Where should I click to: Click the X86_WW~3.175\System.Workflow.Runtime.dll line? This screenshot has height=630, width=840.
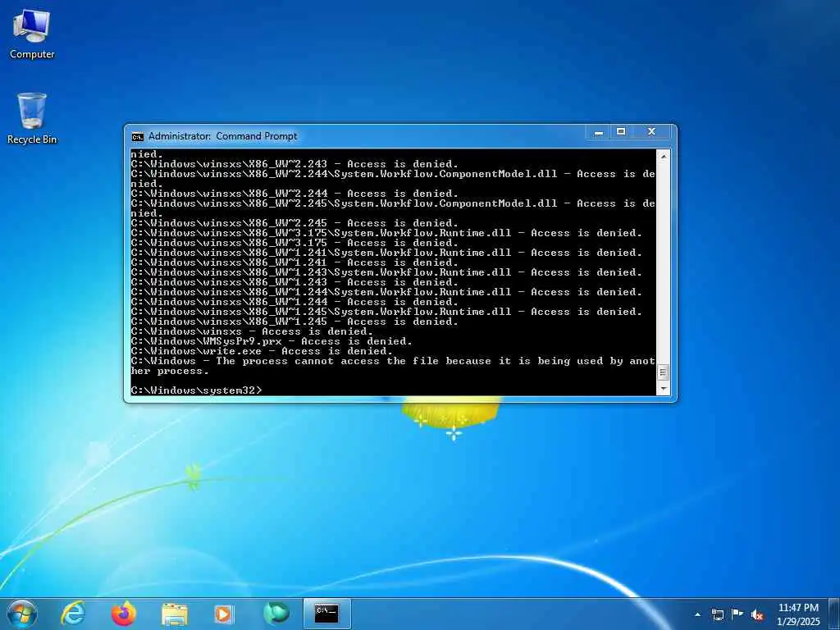click(x=386, y=233)
